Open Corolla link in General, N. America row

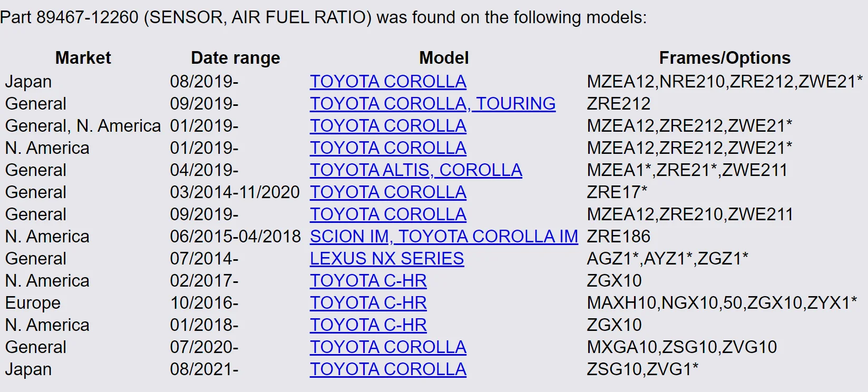click(x=388, y=126)
